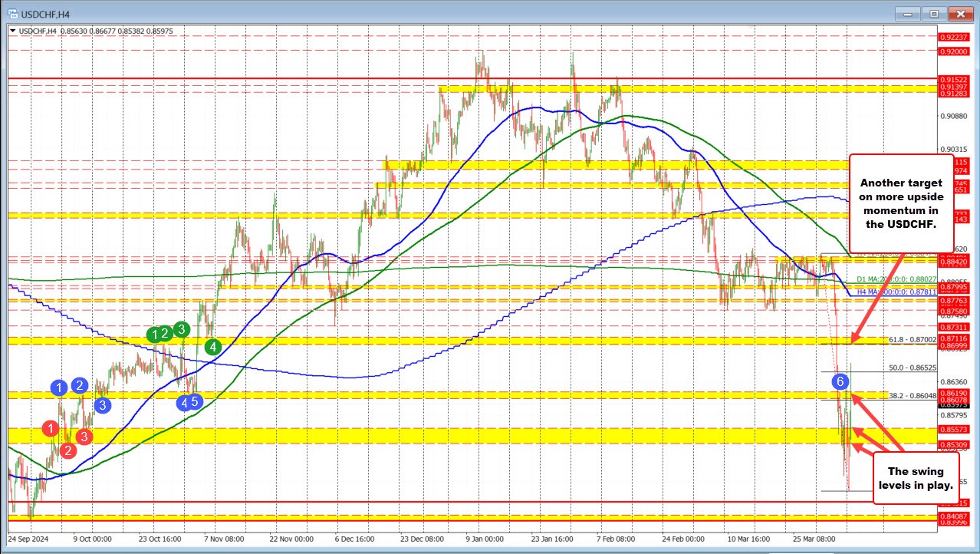Click the green circle 3 marker
The width and height of the screenshot is (980, 554).
181,330
